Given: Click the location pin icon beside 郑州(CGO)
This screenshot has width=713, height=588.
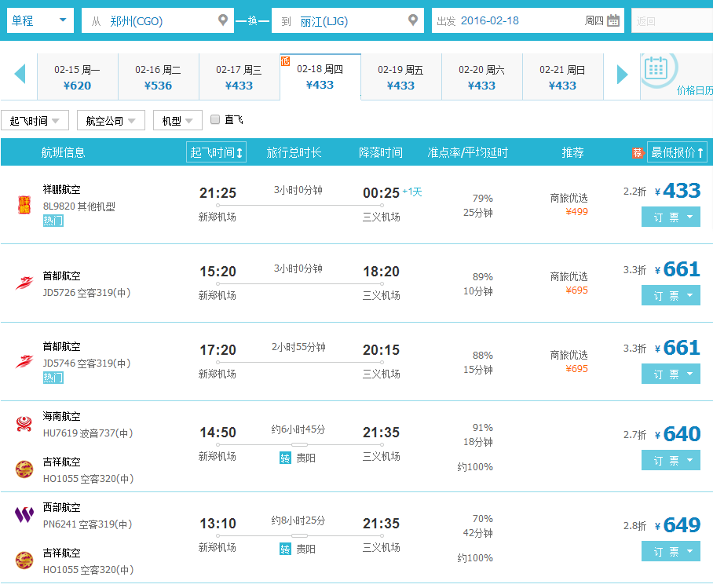Looking at the screenshot, I should pos(225,20).
